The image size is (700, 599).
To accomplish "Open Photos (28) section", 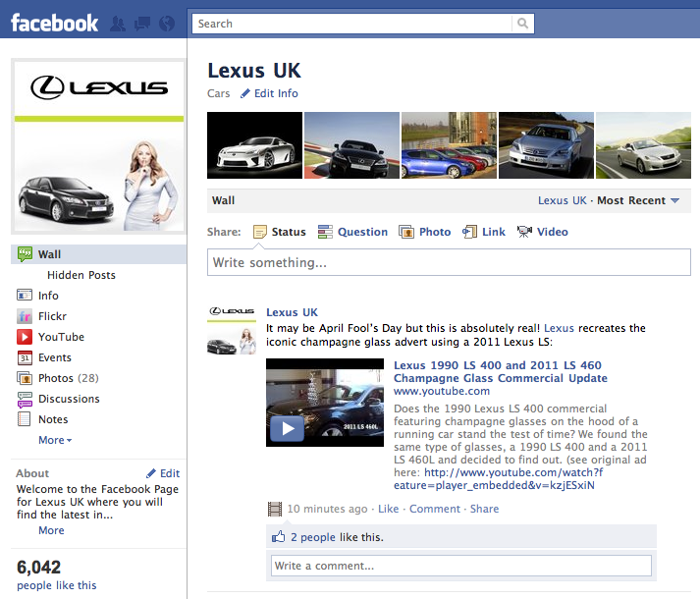I will [69, 378].
